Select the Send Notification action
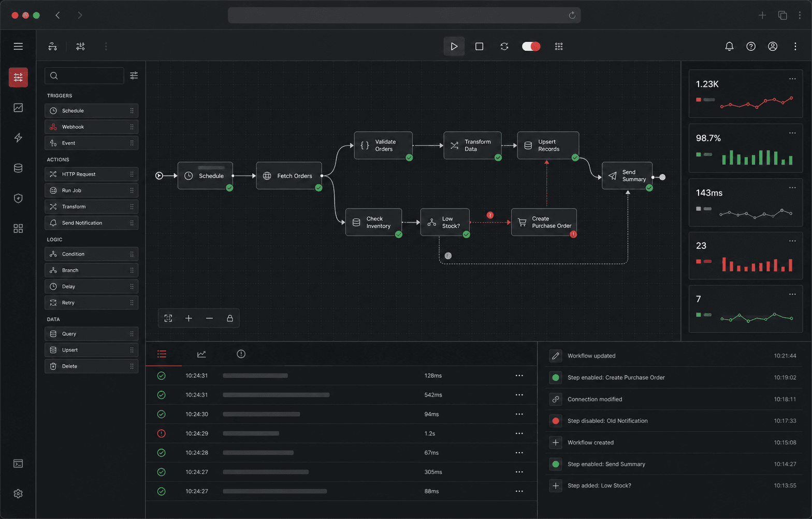 pyautogui.click(x=92, y=223)
